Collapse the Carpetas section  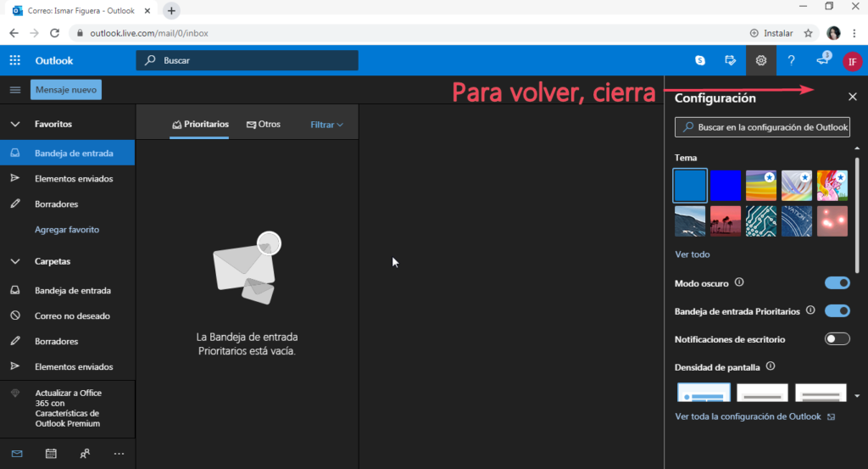point(15,261)
